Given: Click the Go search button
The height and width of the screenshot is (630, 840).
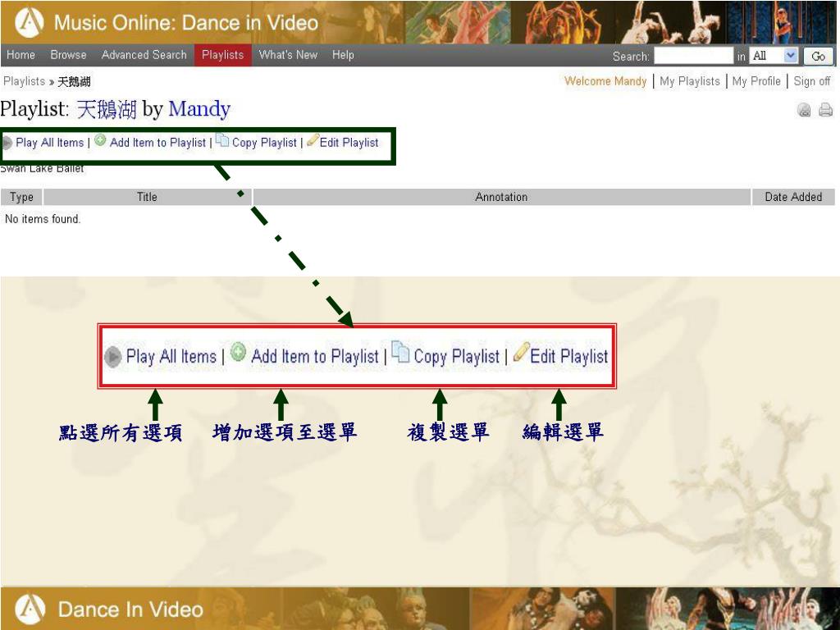Looking at the screenshot, I should (818, 57).
